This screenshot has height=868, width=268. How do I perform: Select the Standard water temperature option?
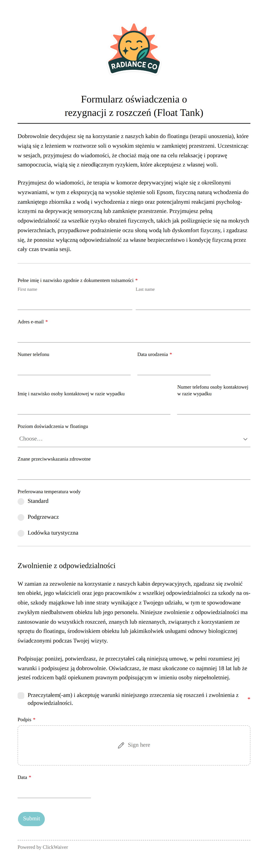[21, 501]
